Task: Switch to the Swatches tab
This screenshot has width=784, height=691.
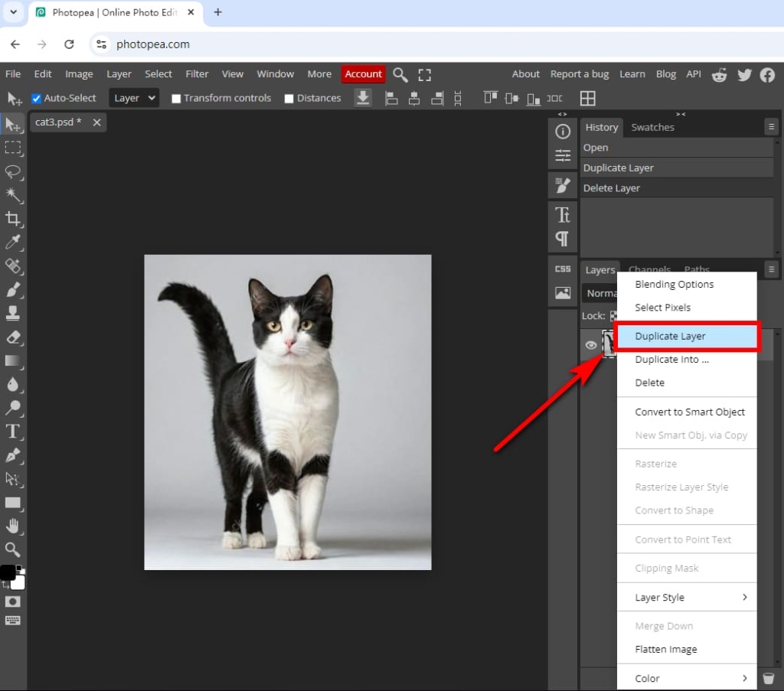Action: pyautogui.click(x=652, y=127)
